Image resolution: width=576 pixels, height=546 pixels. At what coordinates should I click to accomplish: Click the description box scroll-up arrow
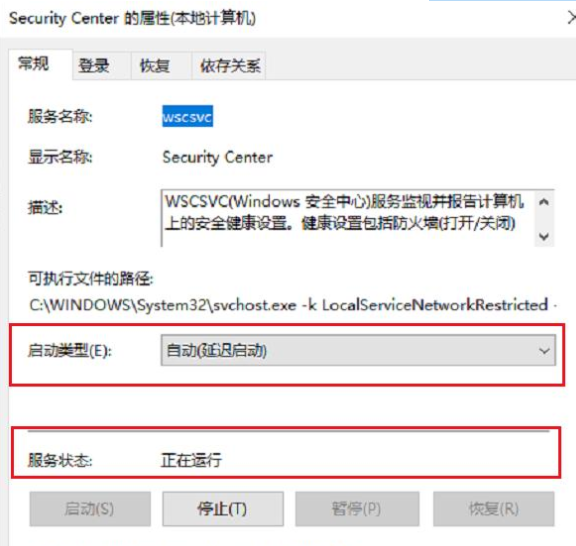544,202
